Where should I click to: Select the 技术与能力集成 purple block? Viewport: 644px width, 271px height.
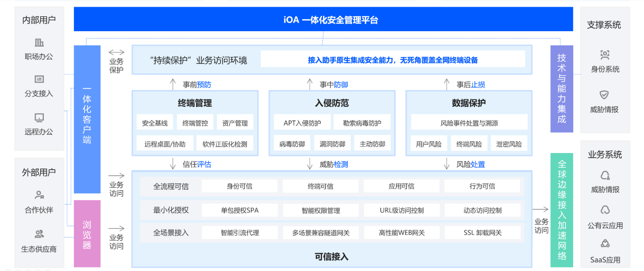tap(562, 89)
